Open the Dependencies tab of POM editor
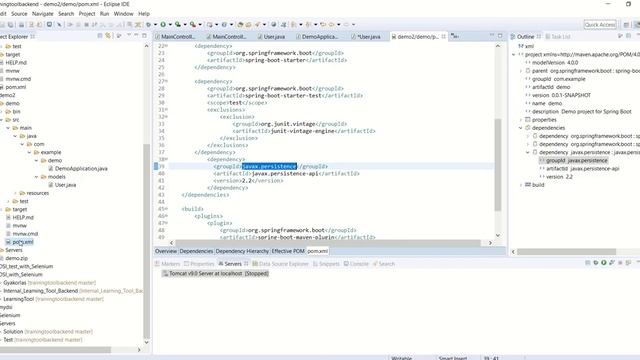The image size is (640, 360). (196, 251)
